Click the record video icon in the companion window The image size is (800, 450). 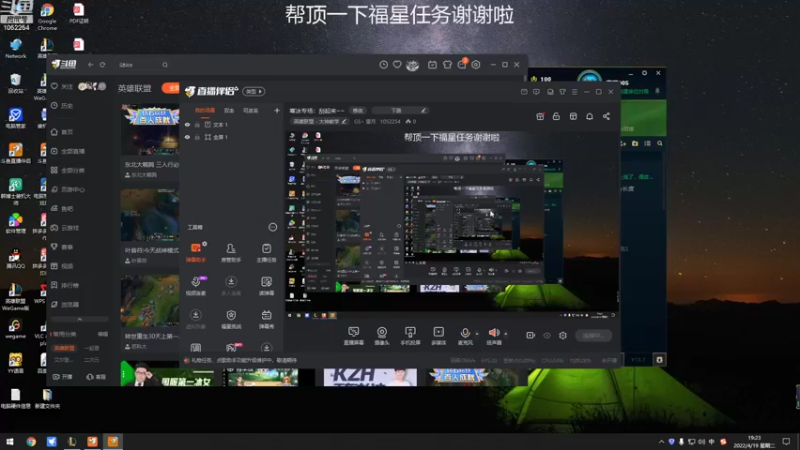coord(531,335)
